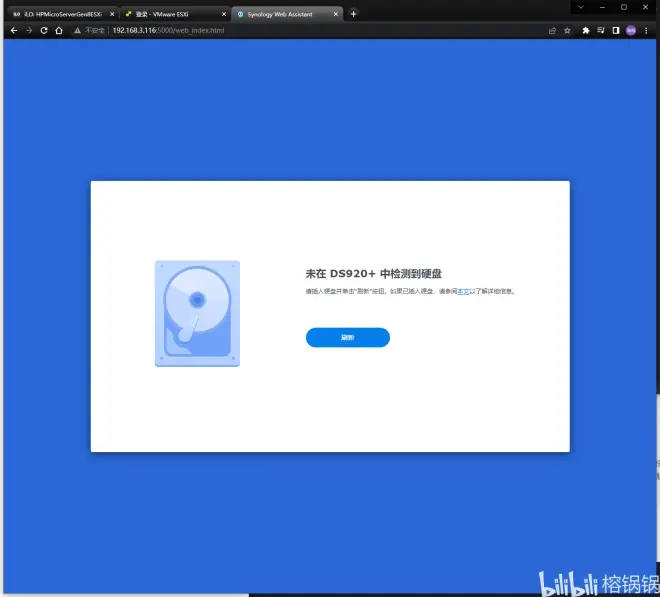Click the blue refresh button in the dialog
Viewport: 660px width, 597px height.
[348, 337]
